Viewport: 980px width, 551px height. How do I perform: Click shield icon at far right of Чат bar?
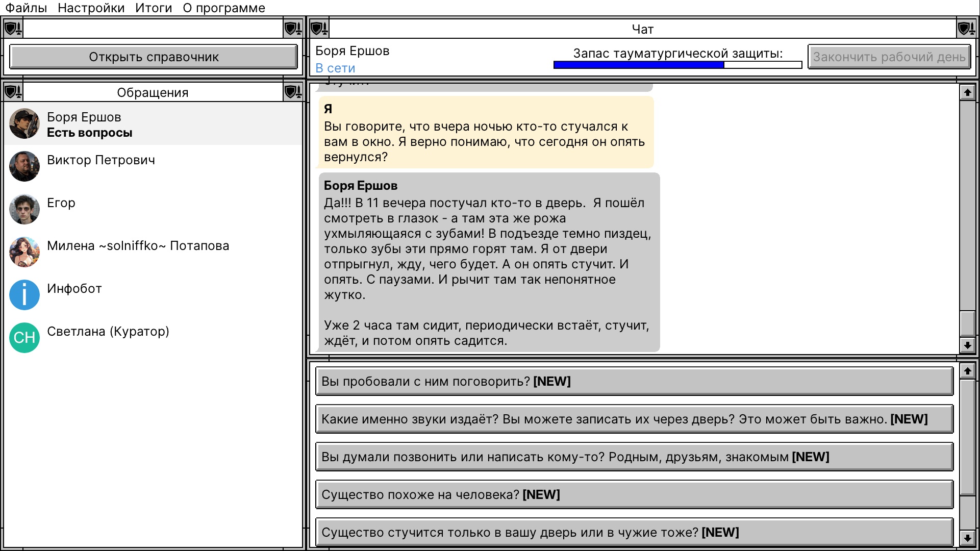click(x=966, y=29)
